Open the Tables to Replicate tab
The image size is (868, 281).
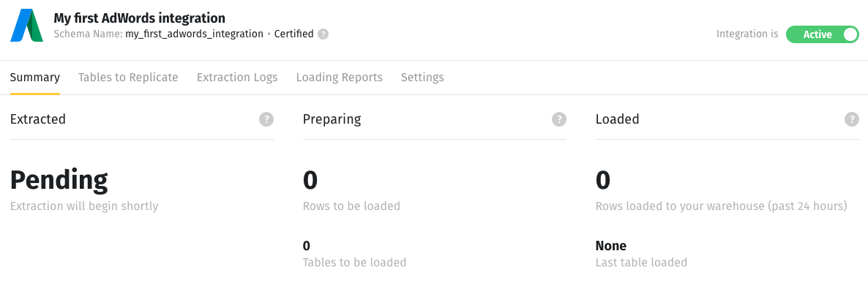pyautogui.click(x=128, y=78)
